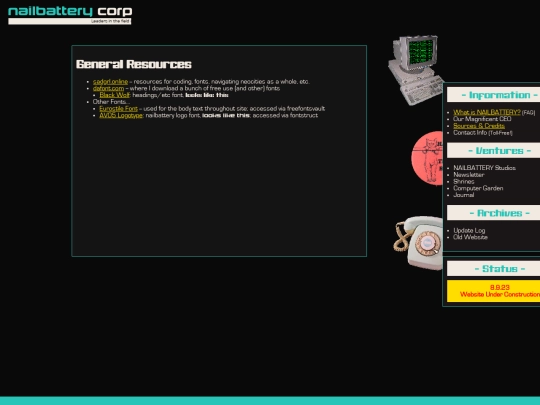Click the pink circle cat illustration
540x405 pixels.
coord(427,158)
